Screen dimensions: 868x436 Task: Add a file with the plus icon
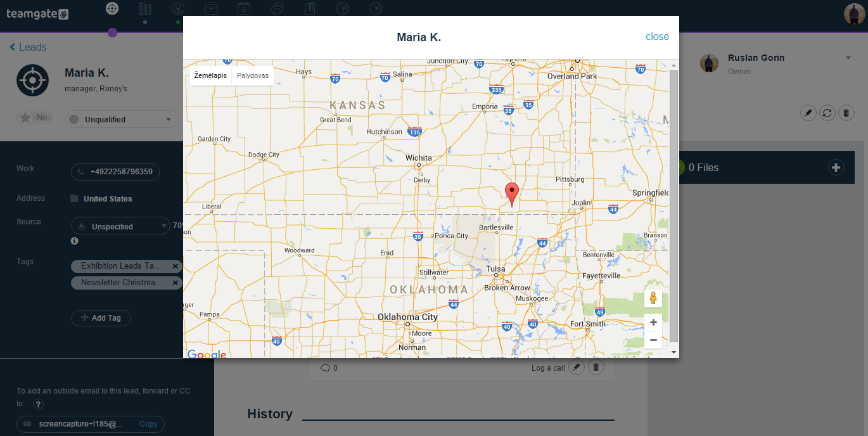point(836,167)
